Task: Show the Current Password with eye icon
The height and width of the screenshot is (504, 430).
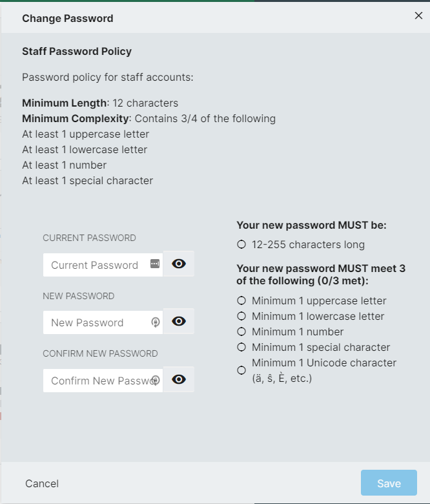Action: tap(179, 264)
